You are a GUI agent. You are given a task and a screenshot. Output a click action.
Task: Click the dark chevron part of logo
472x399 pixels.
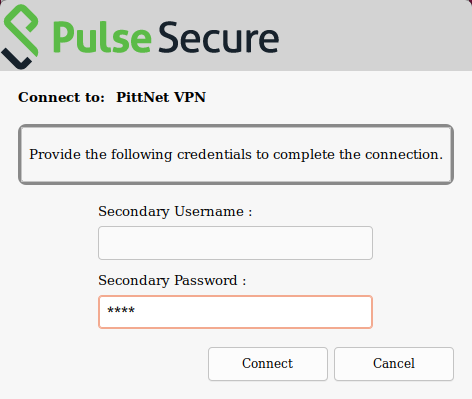pyautogui.click(x=17, y=60)
